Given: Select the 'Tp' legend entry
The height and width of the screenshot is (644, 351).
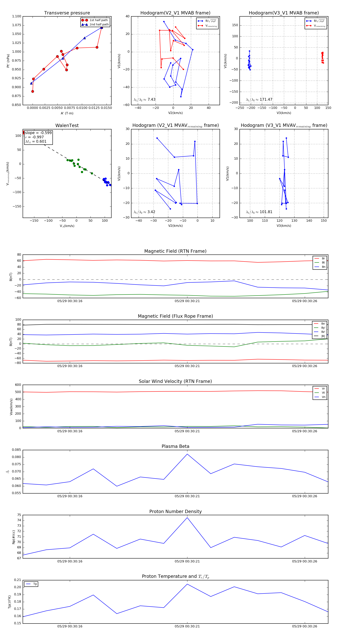Looking at the screenshot, I should coord(31,584).
